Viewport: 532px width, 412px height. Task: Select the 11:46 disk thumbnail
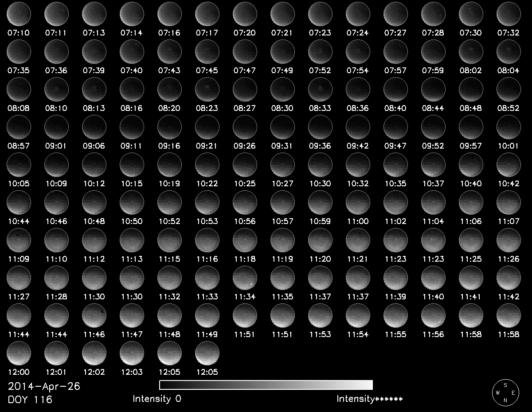[94, 316]
